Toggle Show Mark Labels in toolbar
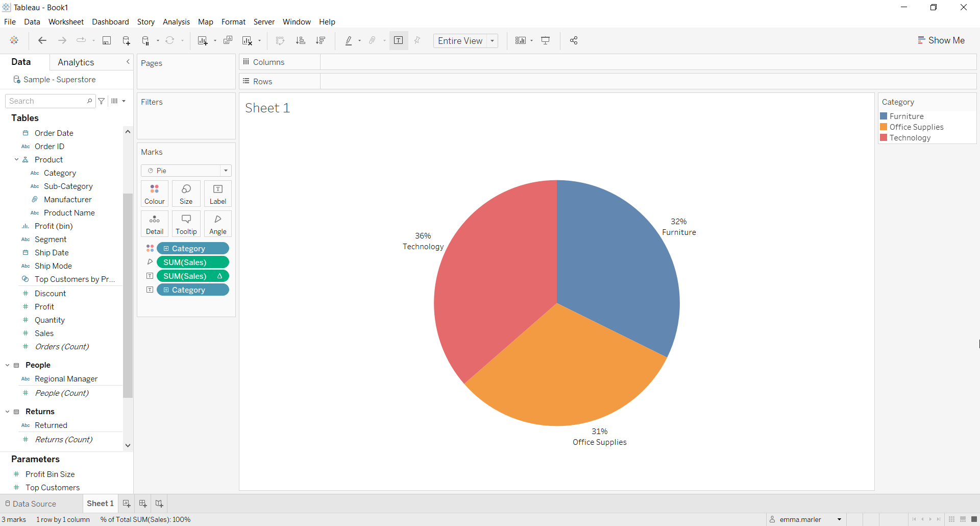Viewport: 980px width, 526px height. pos(398,40)
